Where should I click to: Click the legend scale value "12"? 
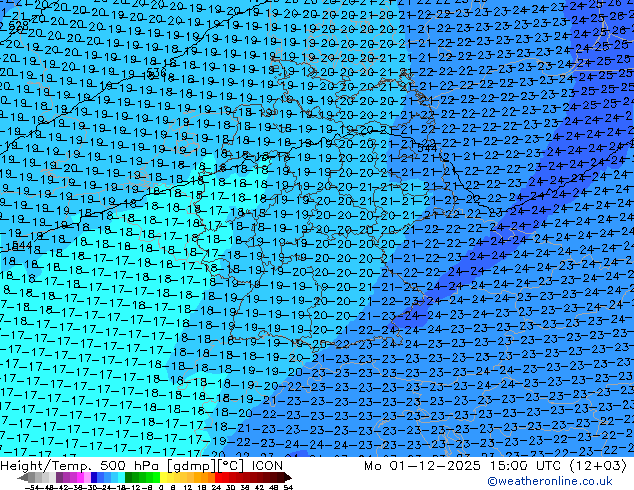(x=188, y=487)
